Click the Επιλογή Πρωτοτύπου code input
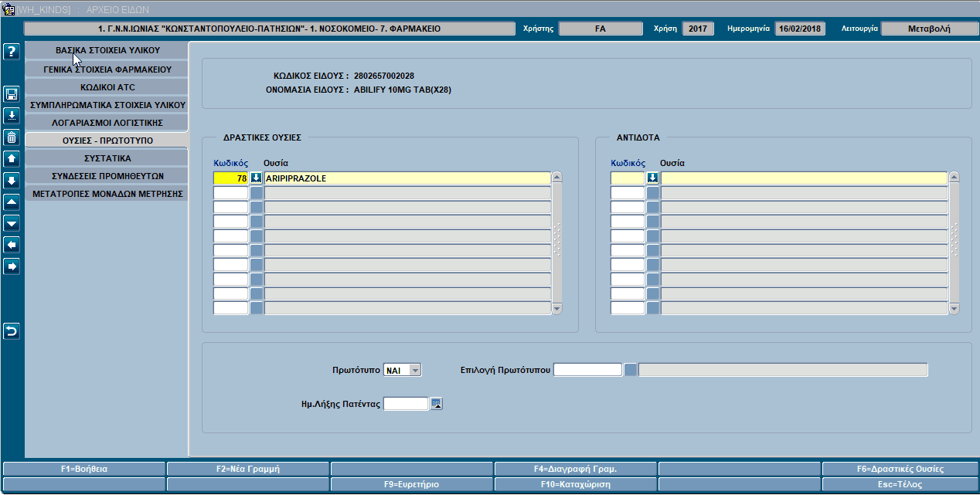 [x=588, y=370]
